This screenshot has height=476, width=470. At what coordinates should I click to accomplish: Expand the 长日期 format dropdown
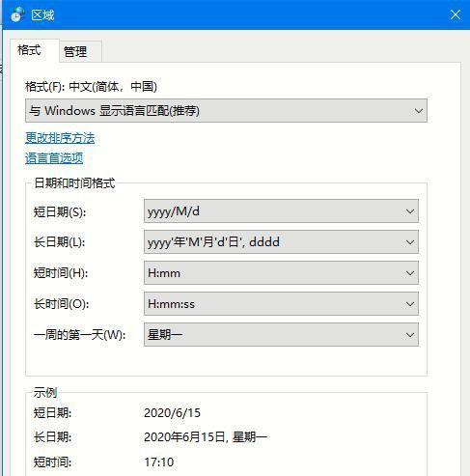coord(281,242)
